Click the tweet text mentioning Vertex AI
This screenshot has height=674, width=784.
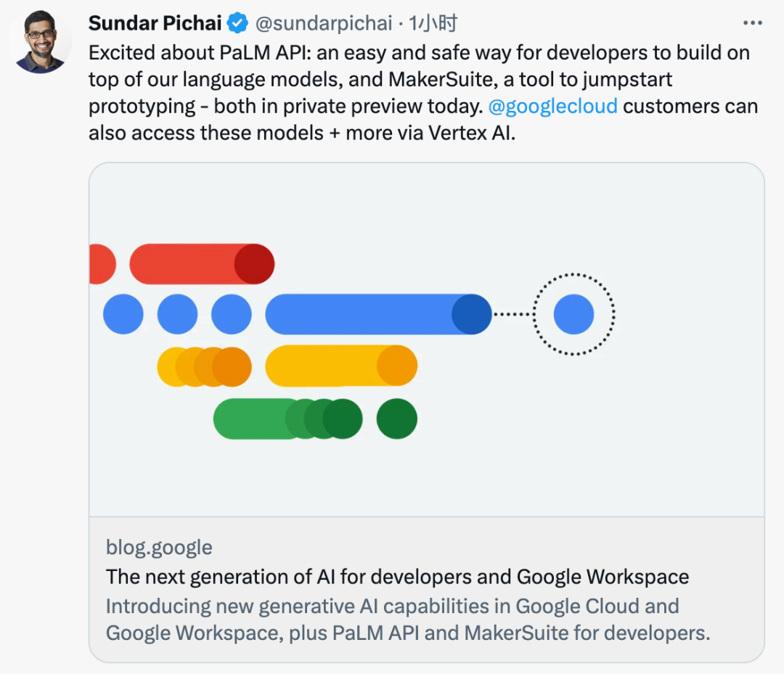tap(301, 133)
